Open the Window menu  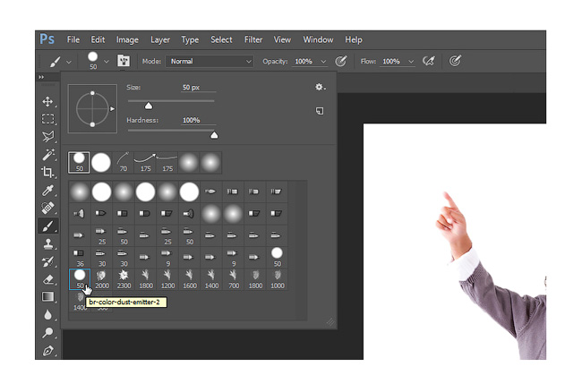[318, 39]
